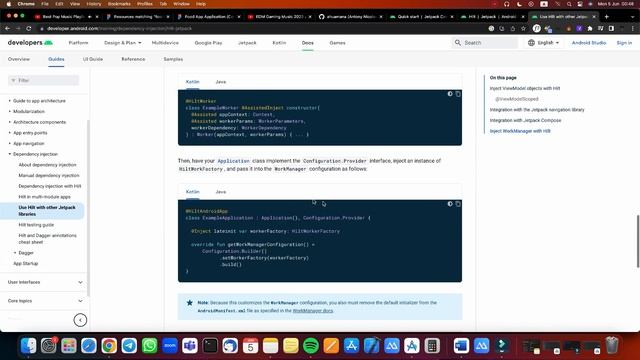640x360 pixels.
Task: Open the Design & Plan dropdown
Action: pos(122,43)
